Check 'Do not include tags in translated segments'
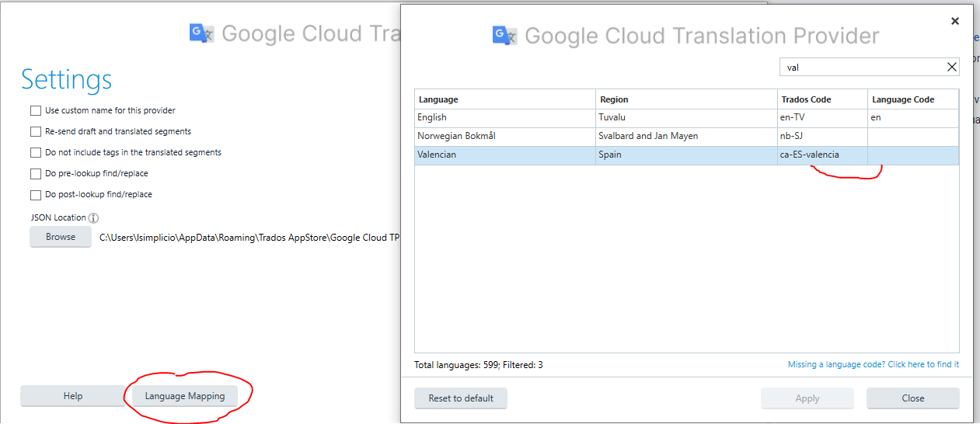The width and height of the screenshot is (980, 424). coord(36,152)
